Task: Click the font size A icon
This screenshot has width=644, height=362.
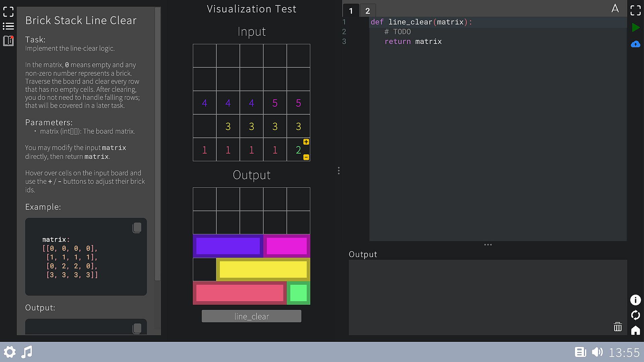Action: pyautogui.click(x=615, y=9)
